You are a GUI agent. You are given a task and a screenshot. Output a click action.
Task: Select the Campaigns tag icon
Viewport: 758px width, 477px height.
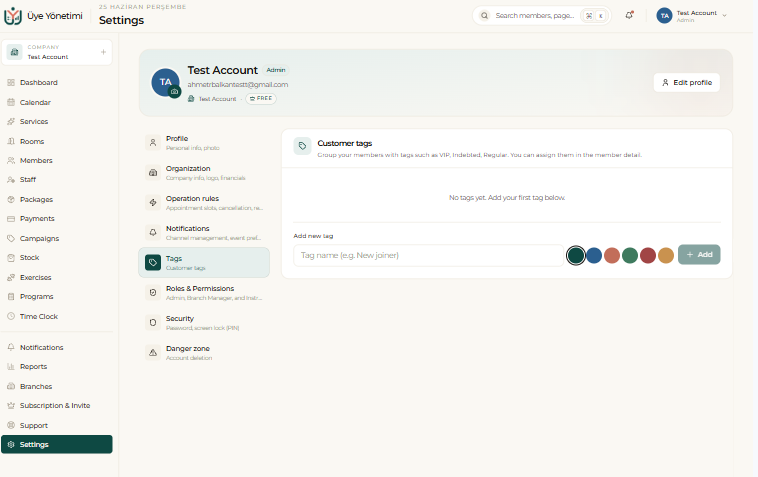11,239
